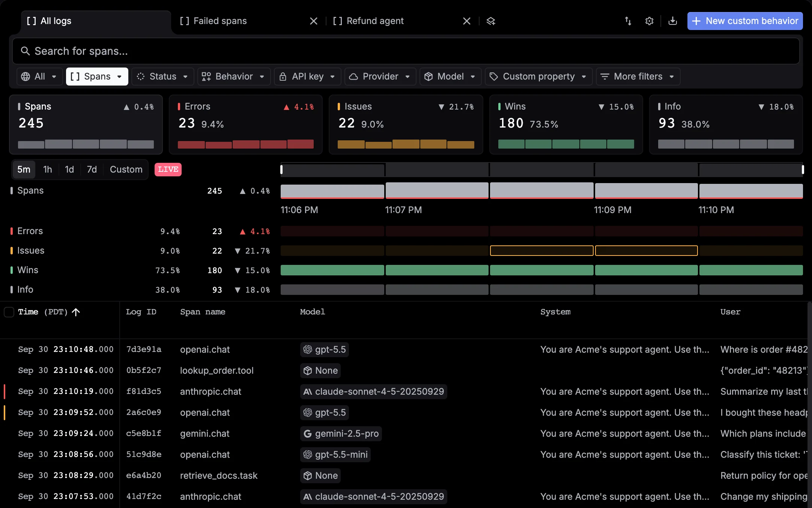Image resolution: width=812 pixels, height=508 pixels.
Task: Click the Time column sort arrow
Action: click(x=76, y=312)
